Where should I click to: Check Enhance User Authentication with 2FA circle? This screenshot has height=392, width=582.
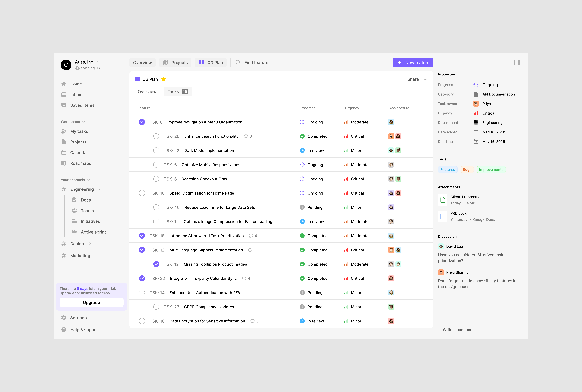point(142,293)
